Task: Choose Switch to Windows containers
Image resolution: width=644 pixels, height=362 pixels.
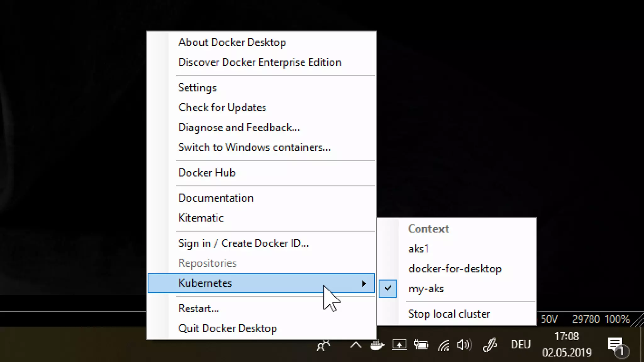Action: click(254, 147)
